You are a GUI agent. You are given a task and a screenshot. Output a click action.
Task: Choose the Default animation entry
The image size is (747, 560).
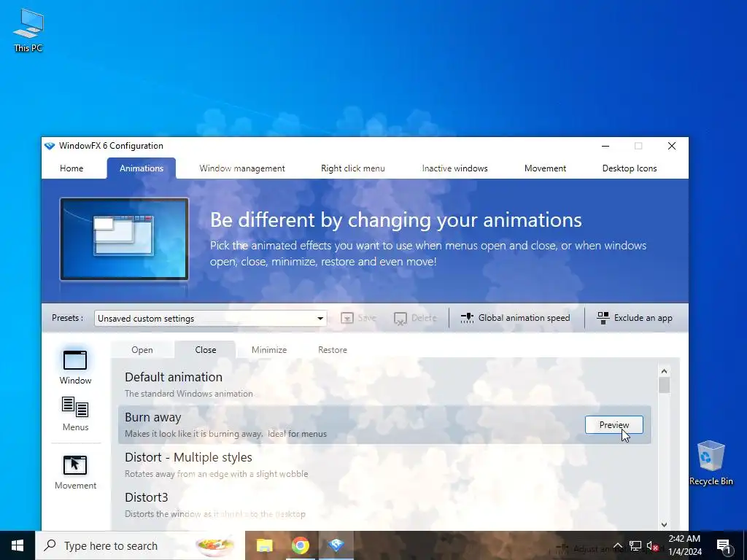click(384, 385)
